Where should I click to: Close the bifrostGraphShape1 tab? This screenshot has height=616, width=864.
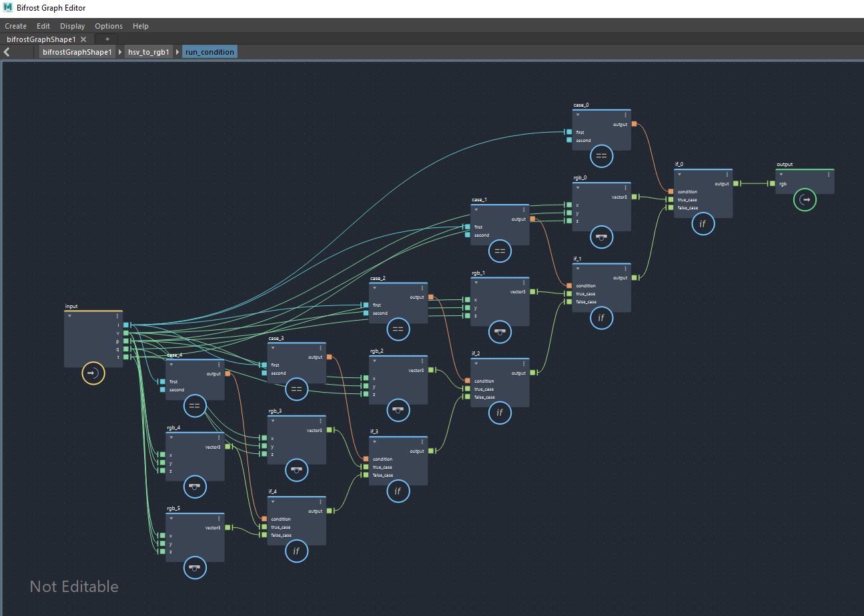(83, 39)
